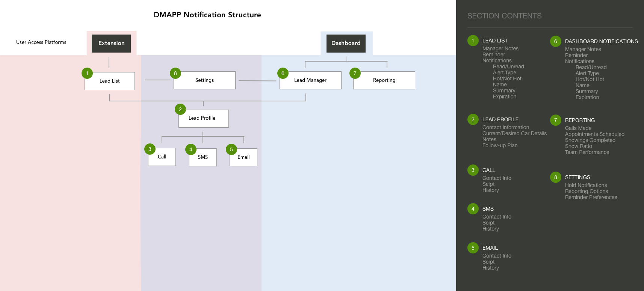Click green badge 6 on Lead Manager node
Screen dimensions: 644x291
[283, 73]
